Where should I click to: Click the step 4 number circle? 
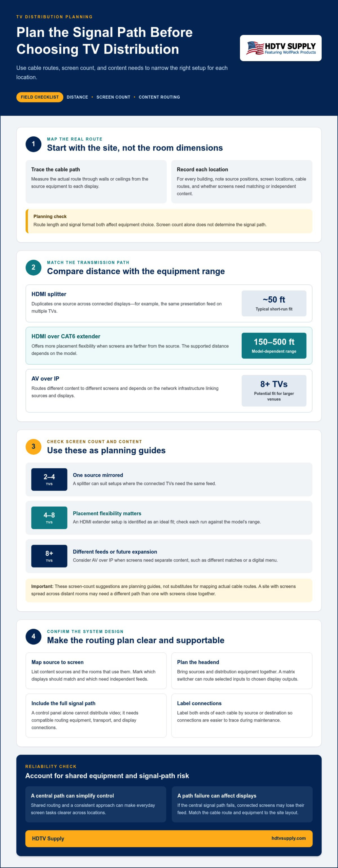34,636
